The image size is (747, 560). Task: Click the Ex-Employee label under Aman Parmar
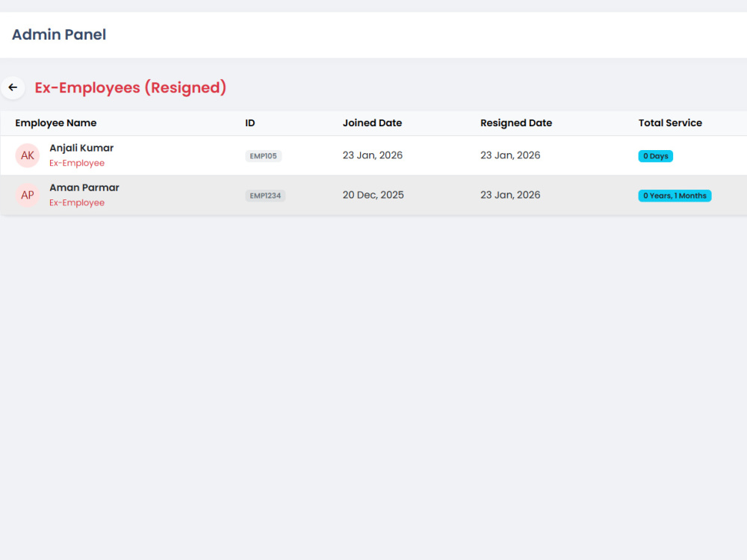77,202
